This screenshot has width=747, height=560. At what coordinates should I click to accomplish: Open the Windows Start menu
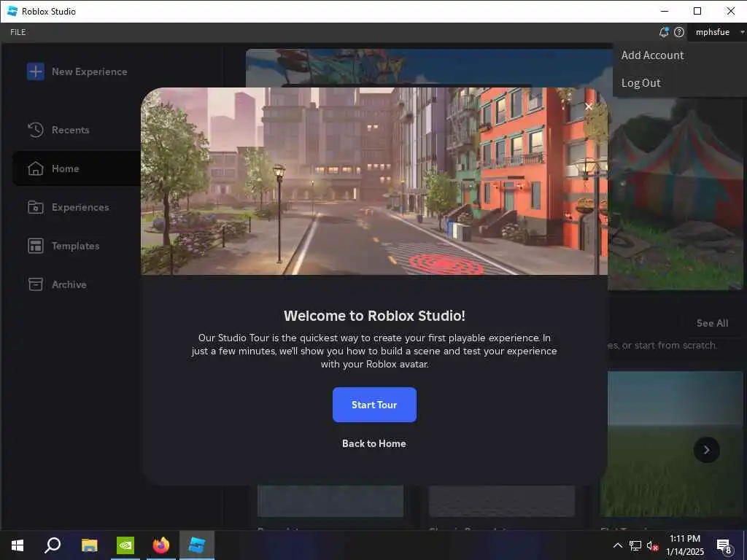coord(18,545)
